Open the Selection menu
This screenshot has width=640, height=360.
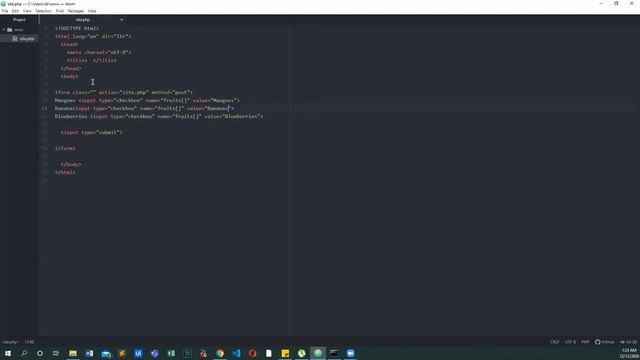43,11
